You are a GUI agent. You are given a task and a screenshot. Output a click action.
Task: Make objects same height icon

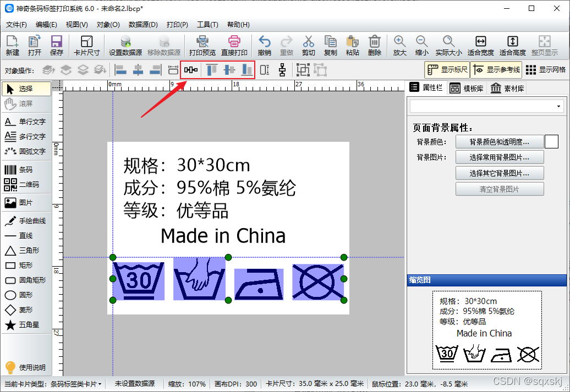tap(265, 70)
